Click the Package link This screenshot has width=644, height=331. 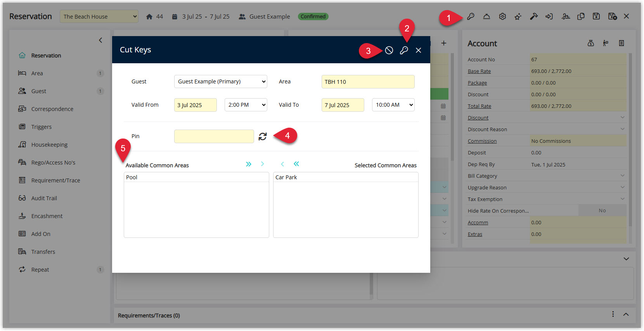[477, 83]
